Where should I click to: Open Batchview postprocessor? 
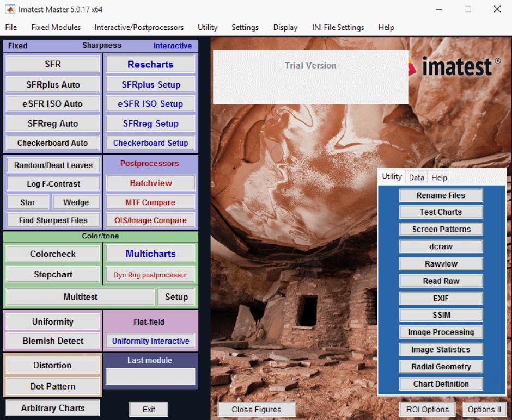point(150,183)
